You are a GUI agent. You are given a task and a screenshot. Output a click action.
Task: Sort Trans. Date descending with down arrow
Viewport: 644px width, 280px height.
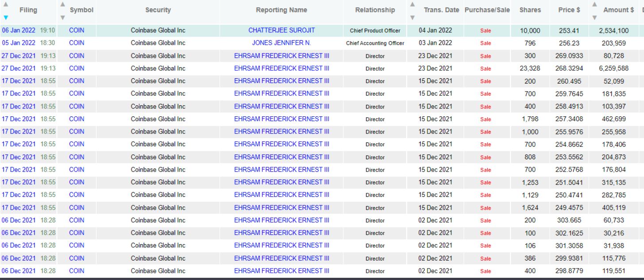(x=413, y=18)
